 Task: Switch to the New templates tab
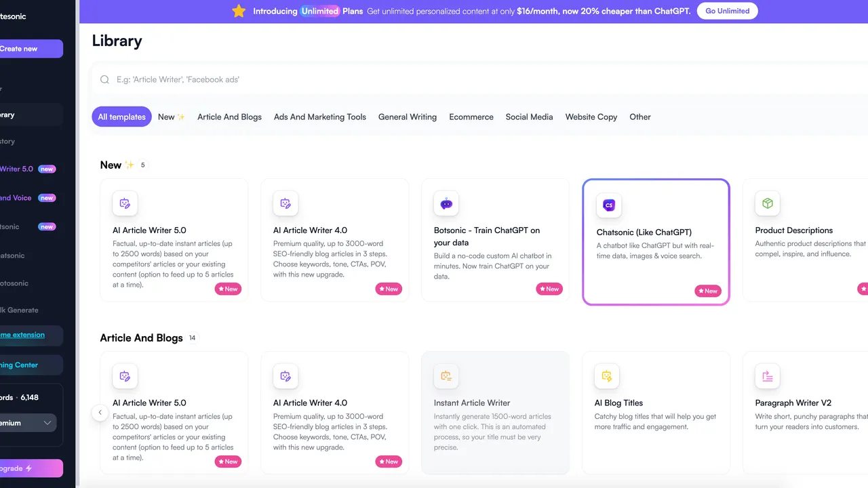tap(172, 117)
